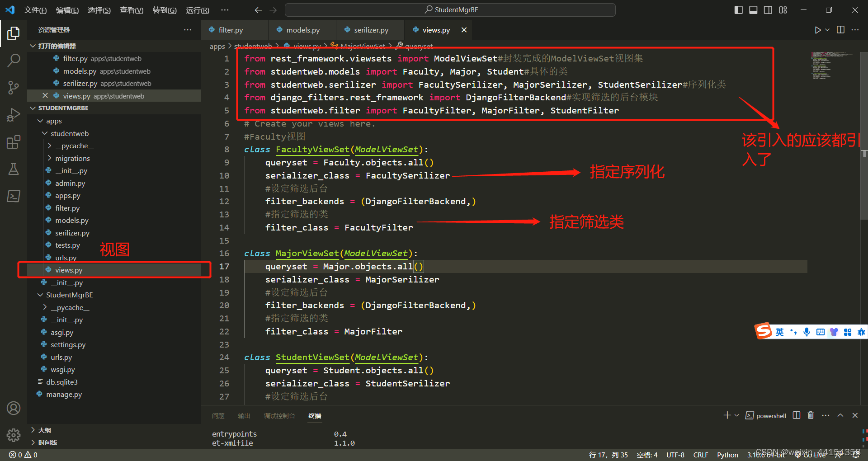
Task: Toggle Sogou punctuation mode
Action: [x=793, y=332]
